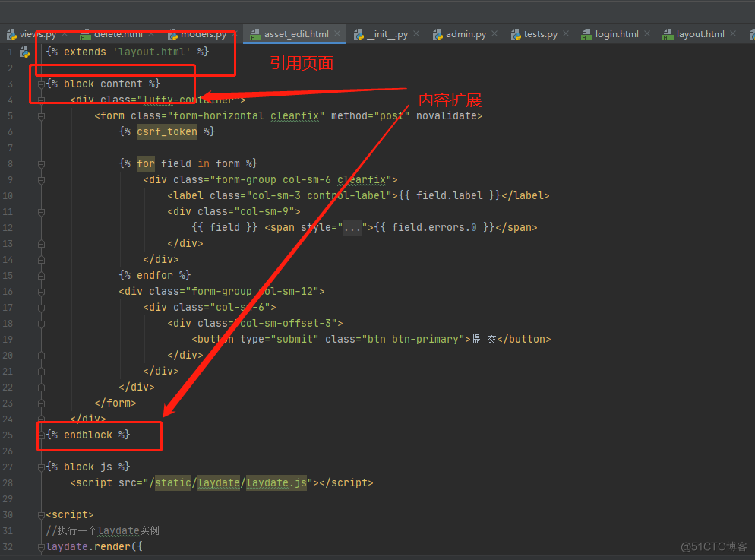
Task: Click the 'endfor' tag on line 15
Action: 154,275
